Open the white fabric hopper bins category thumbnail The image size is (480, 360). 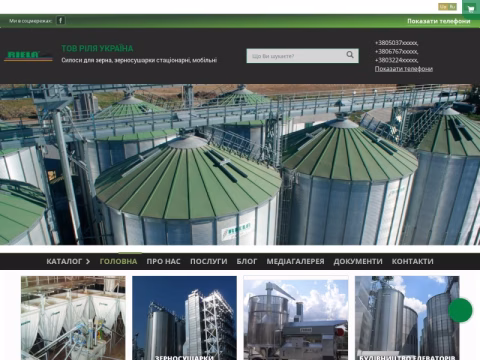(73, 318)
